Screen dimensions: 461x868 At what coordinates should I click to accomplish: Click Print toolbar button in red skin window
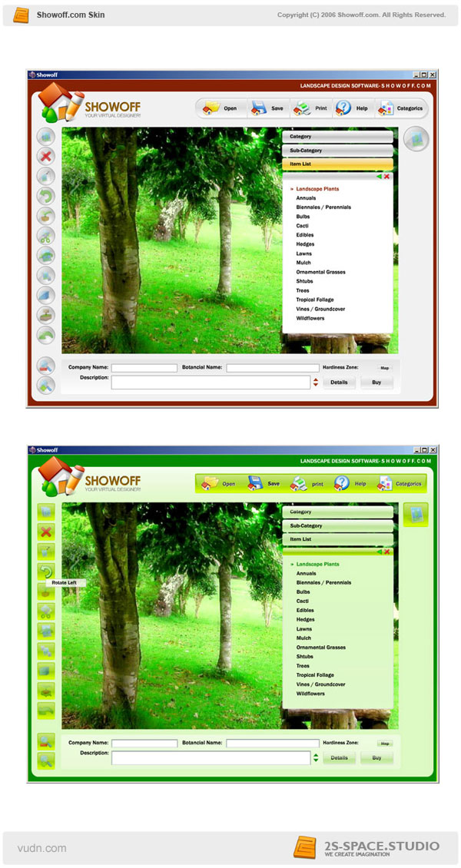click(x=311, y=108)
